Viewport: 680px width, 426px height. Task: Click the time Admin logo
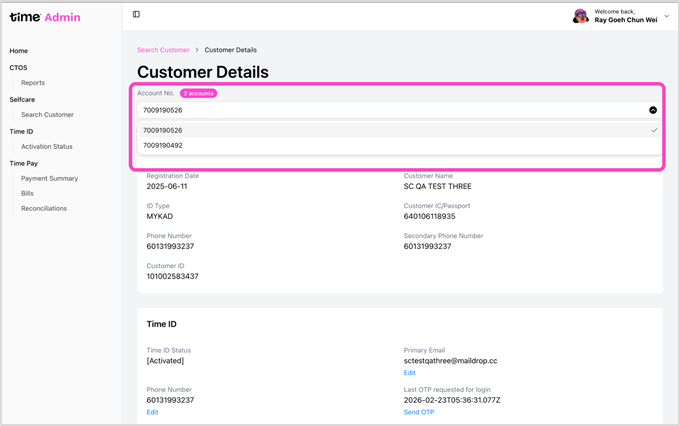click(x=45, y=17)
